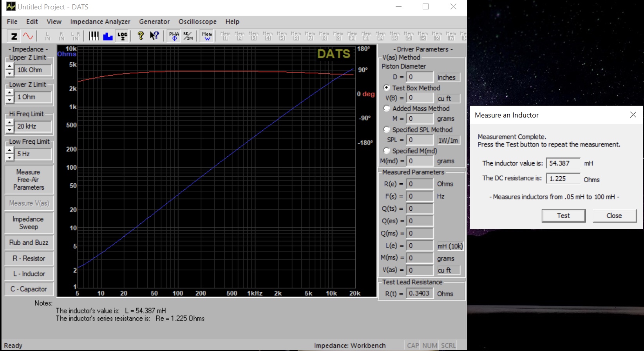Click the R(t) test lead resistance field
644x351 pixels.
pos(420,293)
